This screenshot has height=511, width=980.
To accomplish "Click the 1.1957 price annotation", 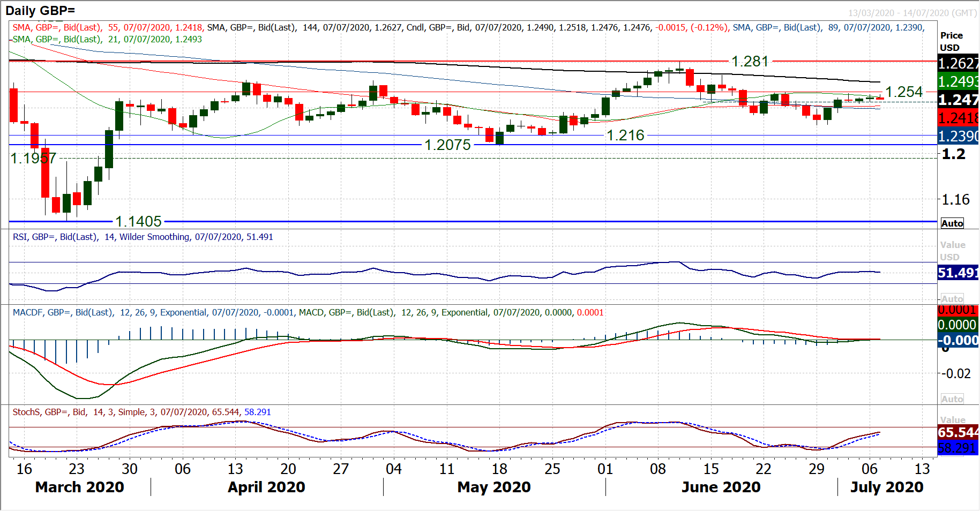I will point(33,159).
